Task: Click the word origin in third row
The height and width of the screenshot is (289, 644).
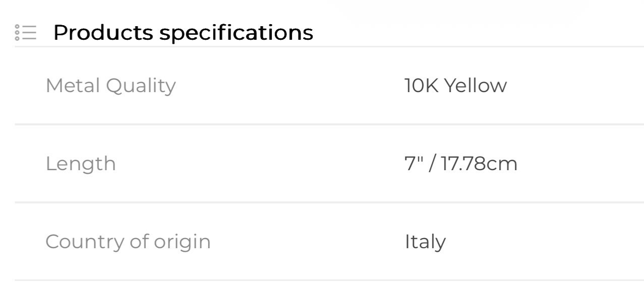Action: click(x=182, y=242)
